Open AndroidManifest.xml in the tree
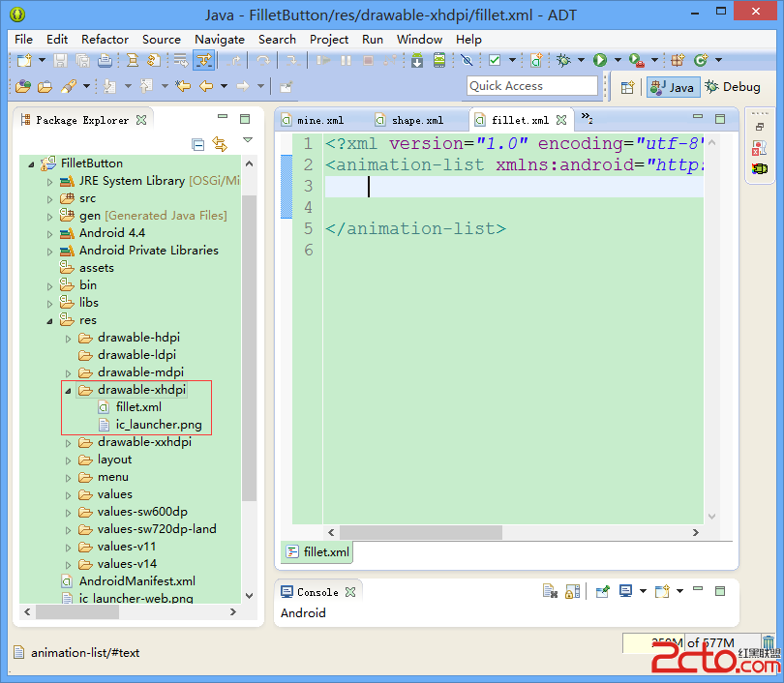 point(136,581)
